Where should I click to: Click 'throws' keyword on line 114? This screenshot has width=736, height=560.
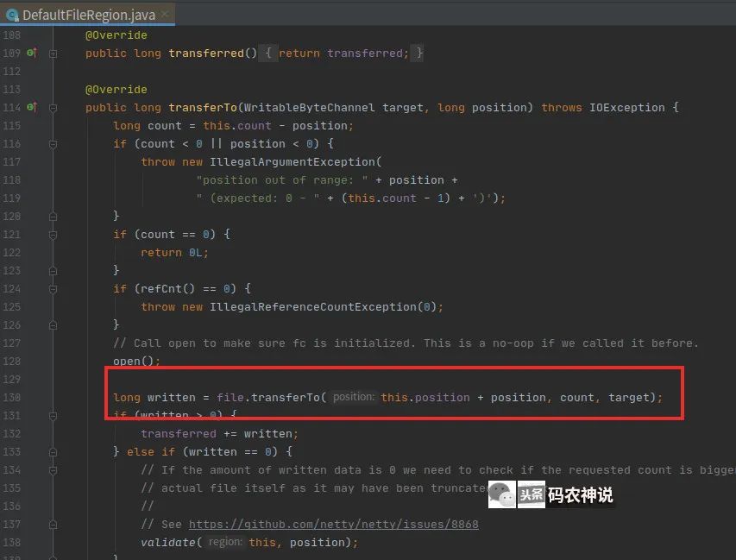point(562,108)
